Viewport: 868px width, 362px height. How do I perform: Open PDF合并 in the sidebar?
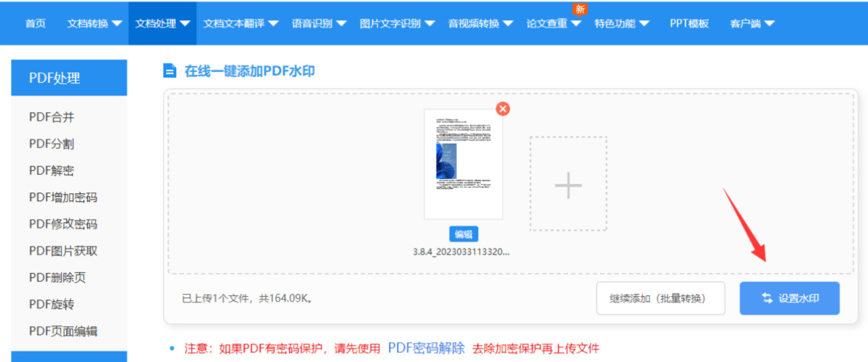point(52,117)
